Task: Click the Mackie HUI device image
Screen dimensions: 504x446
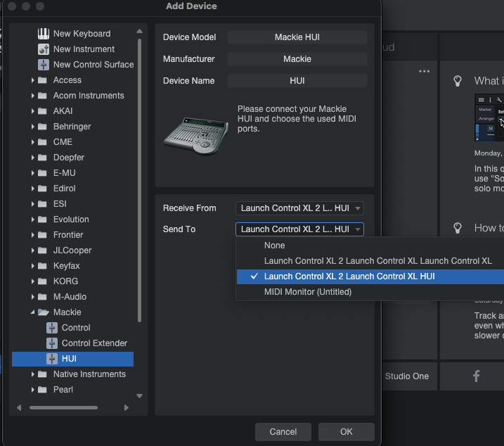Action: [x=195, y=136]
